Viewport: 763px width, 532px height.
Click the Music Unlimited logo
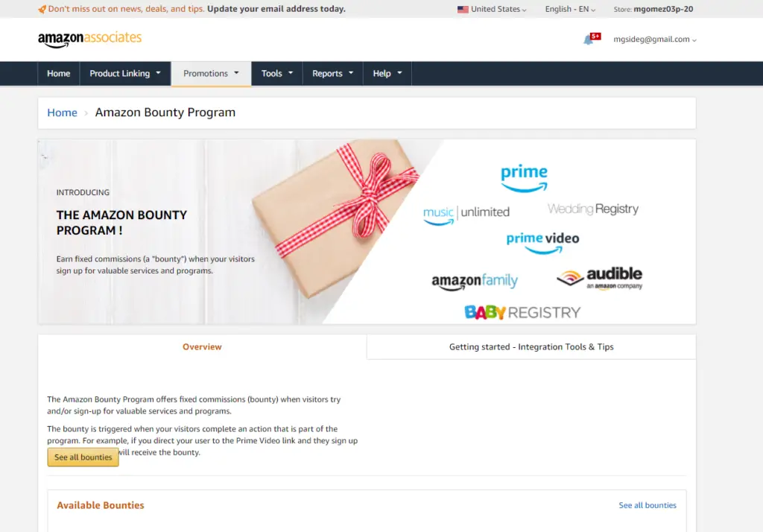466,215
